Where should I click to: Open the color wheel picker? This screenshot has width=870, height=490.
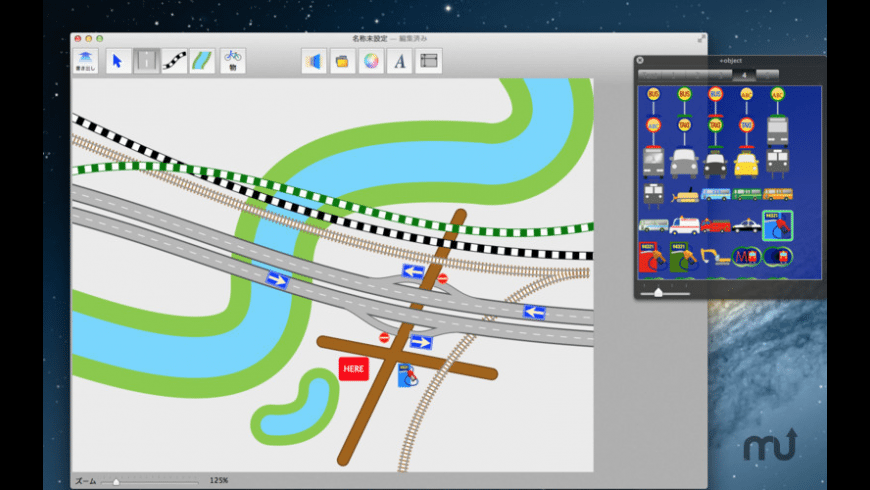371,61
